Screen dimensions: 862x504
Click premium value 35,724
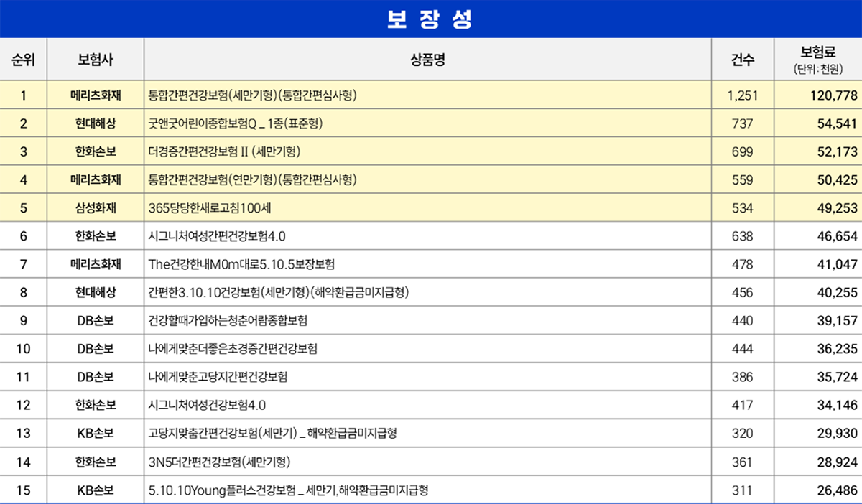click(838, 377)
